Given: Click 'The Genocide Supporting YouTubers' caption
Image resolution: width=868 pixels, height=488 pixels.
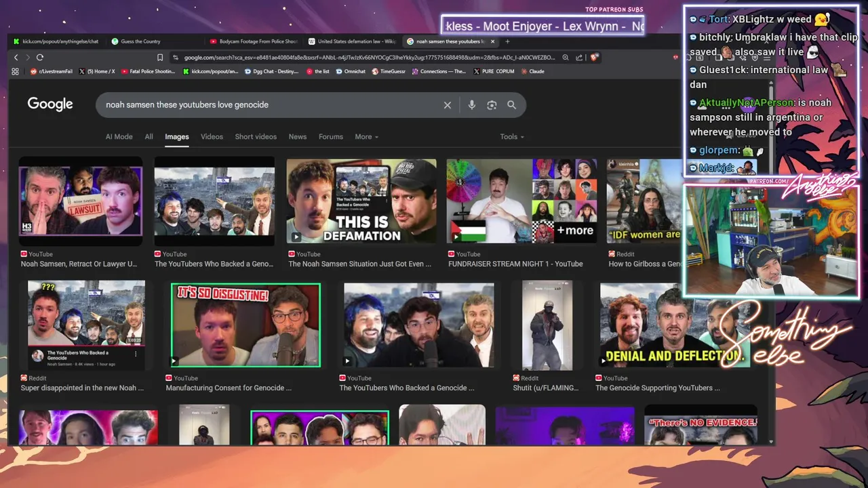Looking at the screenshot, I should click(658, 388).
